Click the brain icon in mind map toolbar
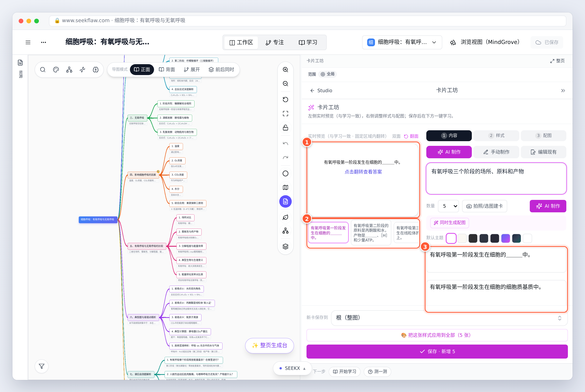The image size is (585, 392). (96, 69)
